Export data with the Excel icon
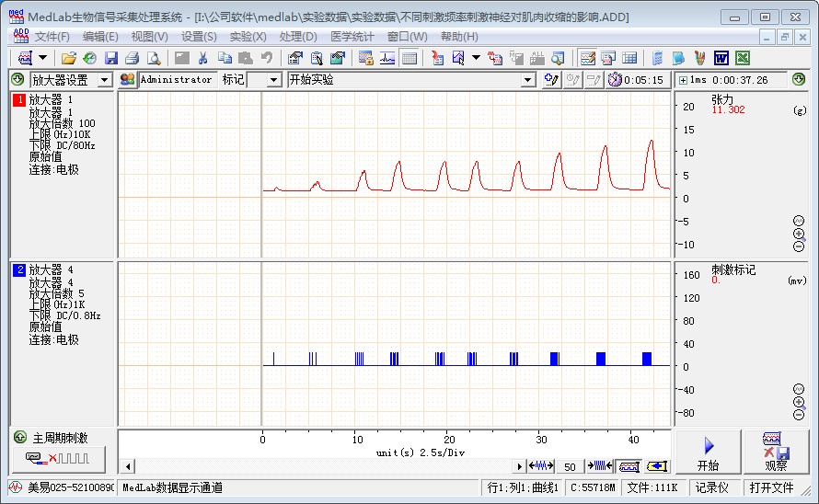The width and height of the screenshot is (819, 504). pos(742,58)
